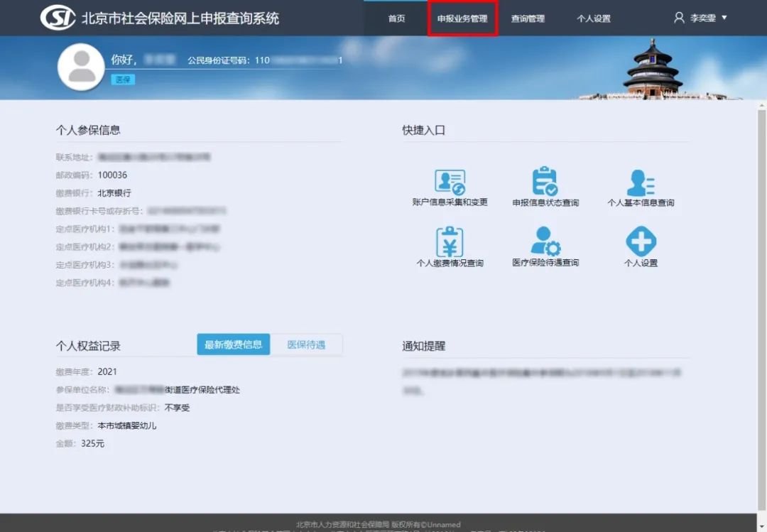
Task: Open 个人设置 in top navigation
Action: [x=593, y=18]
